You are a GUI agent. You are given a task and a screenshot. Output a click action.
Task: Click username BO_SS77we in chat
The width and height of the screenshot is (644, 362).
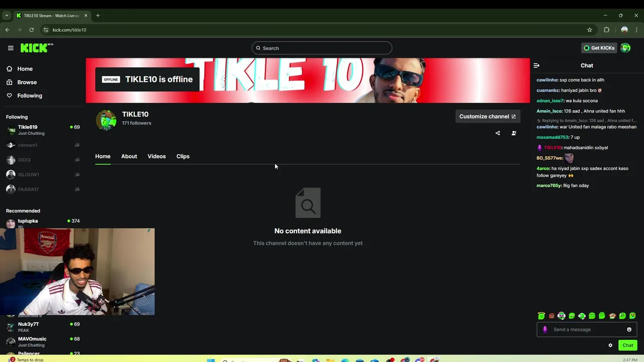point(549,158)
